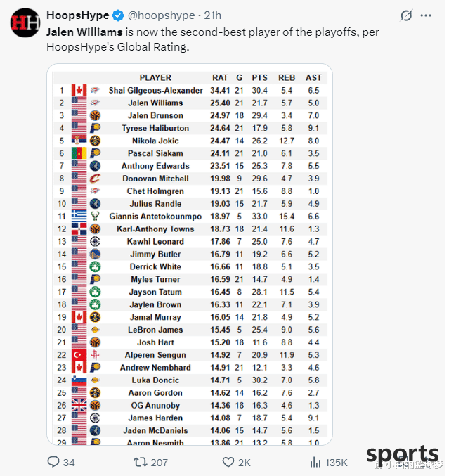
Task: Open the HoopsHype display name link
Action: pyautogui.click(x=78, y=15)
